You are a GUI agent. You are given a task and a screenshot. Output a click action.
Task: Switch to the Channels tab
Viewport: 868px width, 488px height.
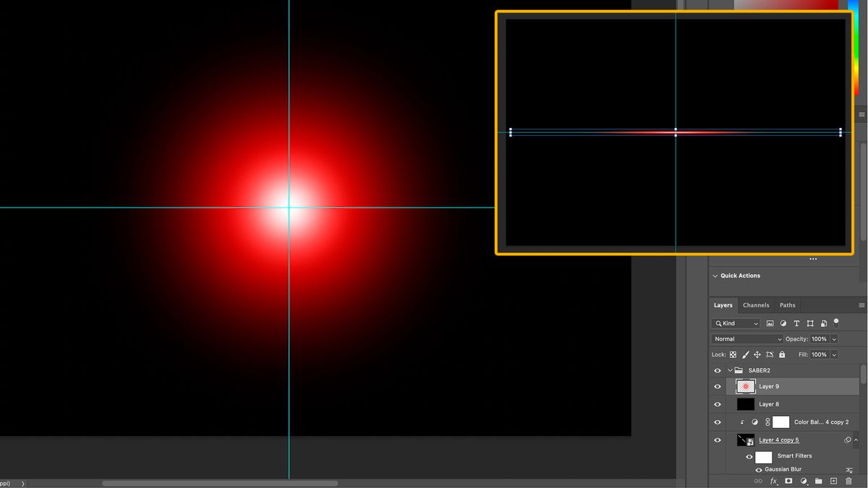pos(756,304)
